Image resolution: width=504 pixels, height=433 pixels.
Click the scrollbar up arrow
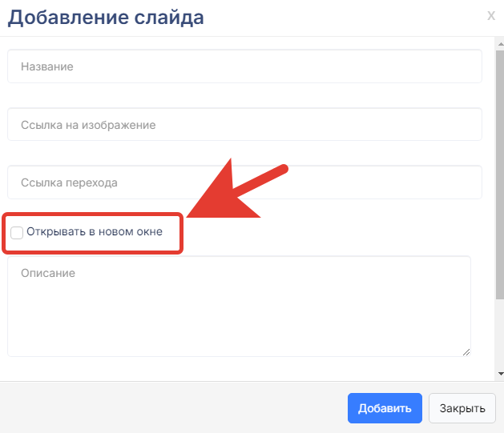[501, 44]
